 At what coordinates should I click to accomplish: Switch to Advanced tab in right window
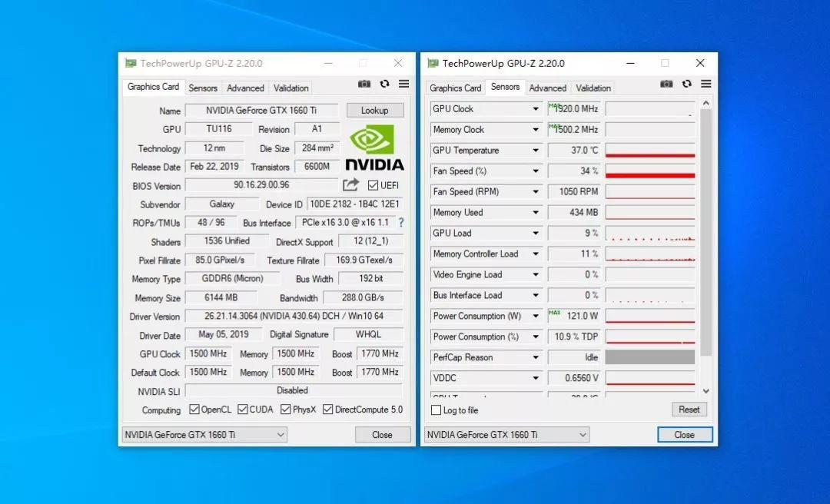547,88
